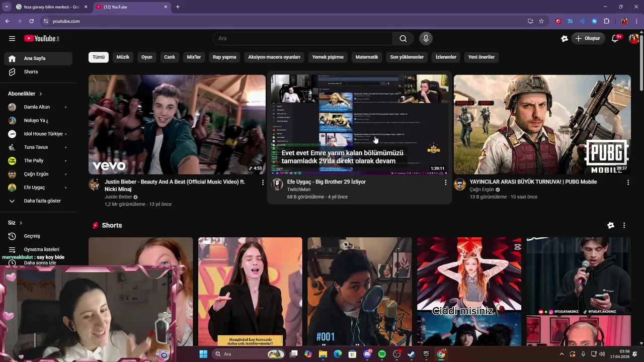This screenshot has width=644, height=362.
Task: Go to Ana Sayfa in the sidebar
Action: point(38,58)
